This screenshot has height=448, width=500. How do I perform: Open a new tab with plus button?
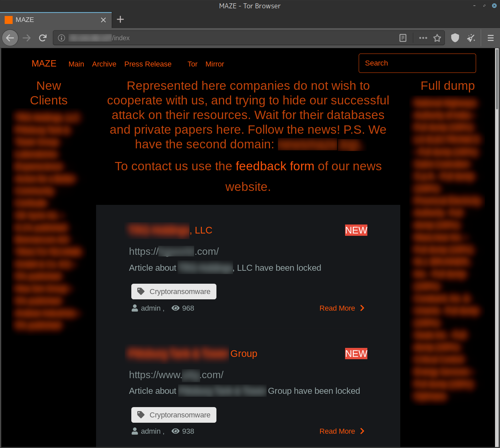click(120, 20)
